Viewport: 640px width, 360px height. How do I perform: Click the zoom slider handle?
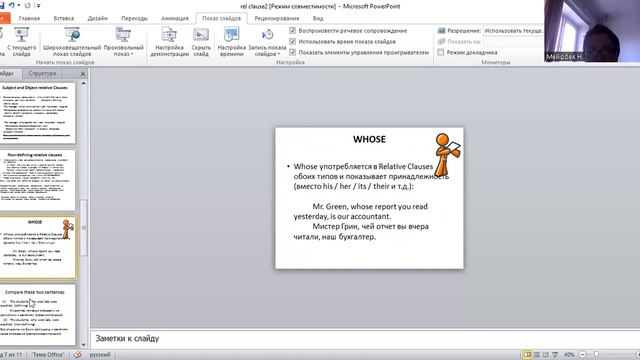click(x=596, y=355)
